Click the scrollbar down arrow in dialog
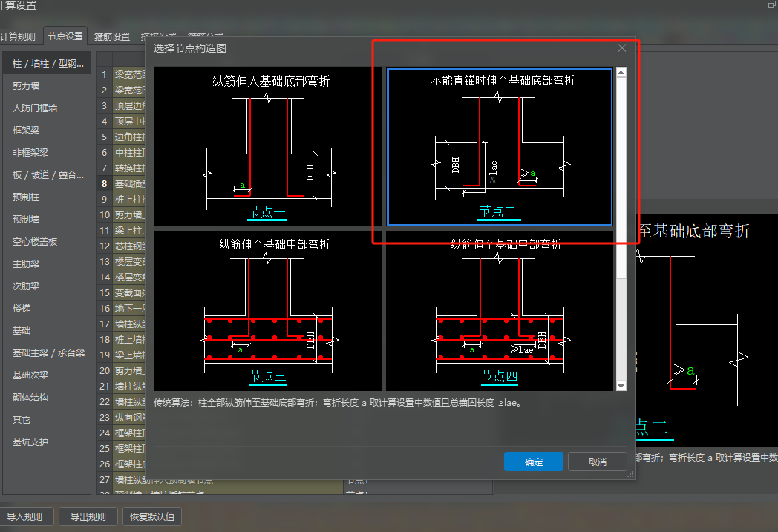The width and height of the screenshot is (778, 532). click(x=621, y=386)
